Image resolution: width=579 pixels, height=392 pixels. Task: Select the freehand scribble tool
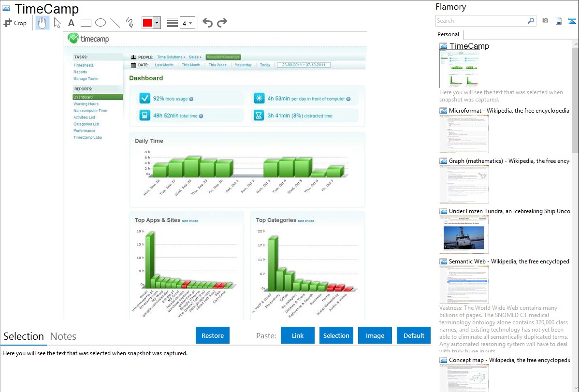[x=130, y=23]
